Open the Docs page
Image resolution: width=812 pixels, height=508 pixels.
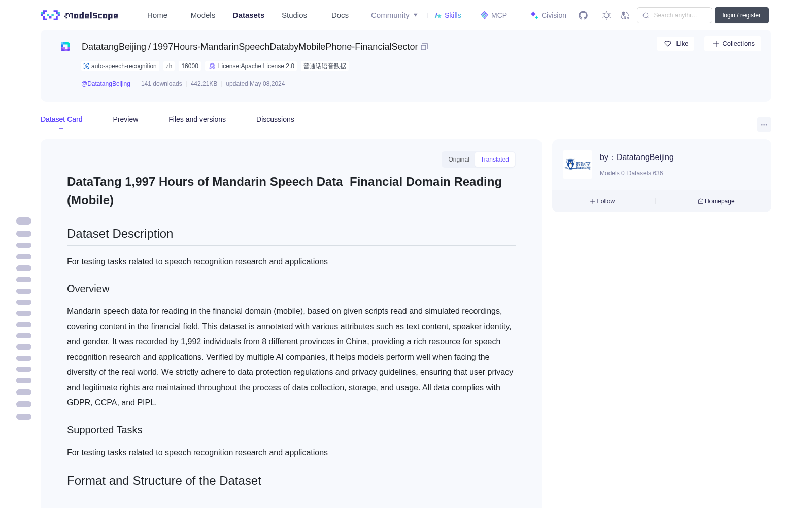340,15
